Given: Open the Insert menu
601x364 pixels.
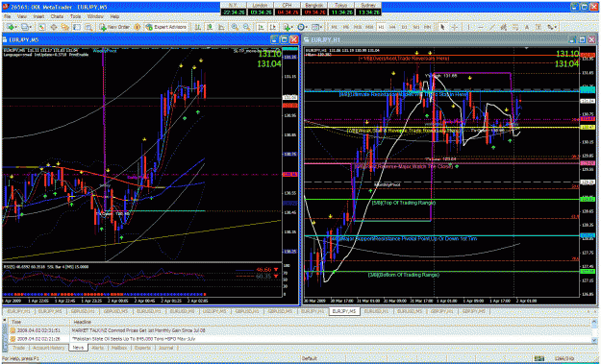Looking at the screenshot, I should tap(38, 17).
